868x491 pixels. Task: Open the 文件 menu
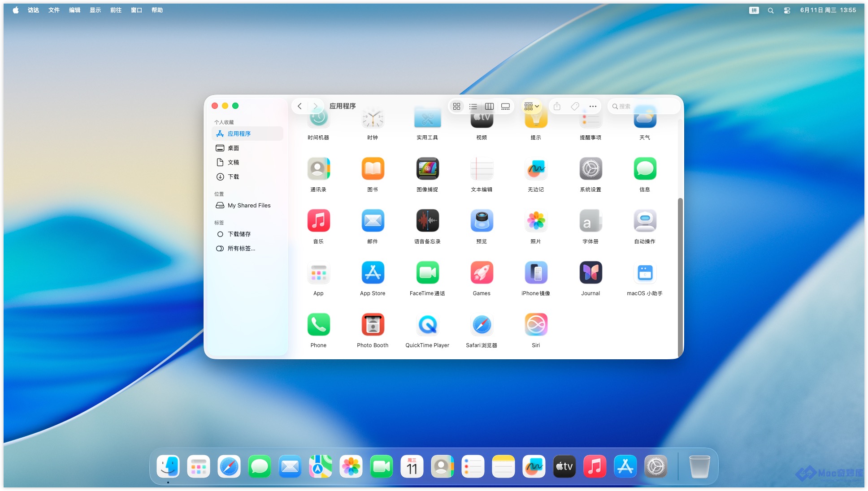pyautogui.click(x=54, y=10)
